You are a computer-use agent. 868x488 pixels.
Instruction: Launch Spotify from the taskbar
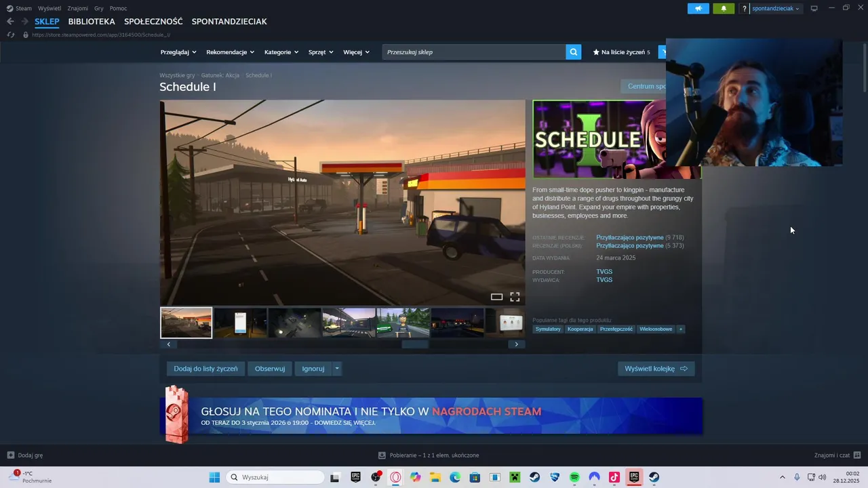(x=574, y=477)
